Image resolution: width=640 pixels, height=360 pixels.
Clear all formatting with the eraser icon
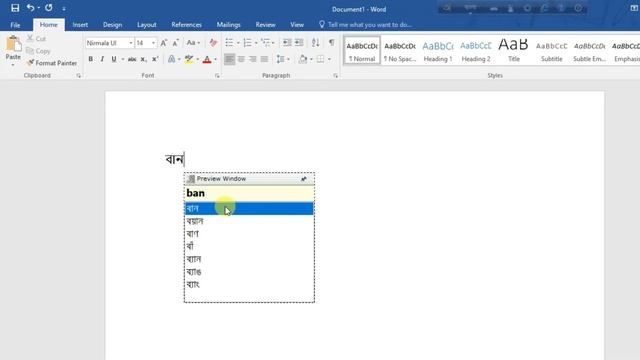[213, 43]
